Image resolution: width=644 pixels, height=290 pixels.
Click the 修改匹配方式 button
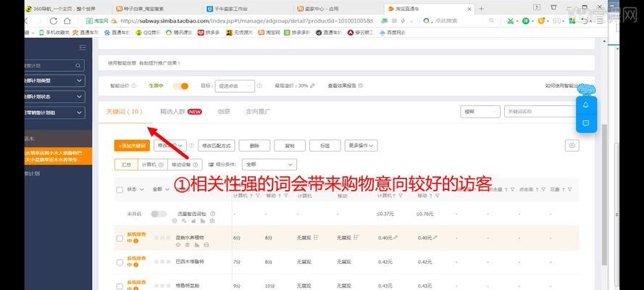216,146
